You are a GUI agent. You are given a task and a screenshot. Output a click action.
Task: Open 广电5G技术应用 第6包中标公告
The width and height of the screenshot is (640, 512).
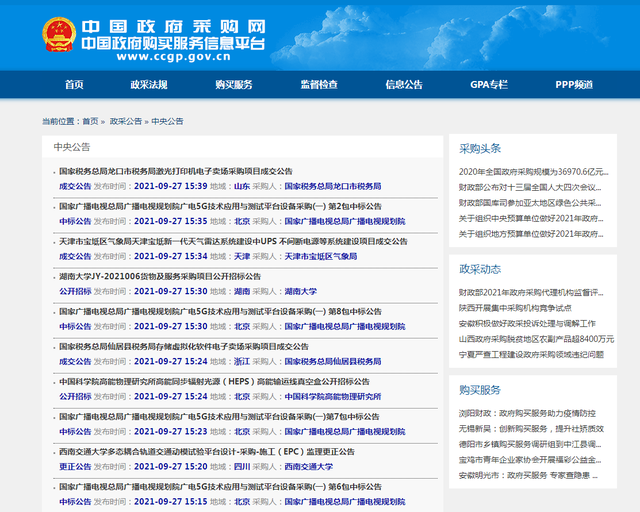pos(220,487)
